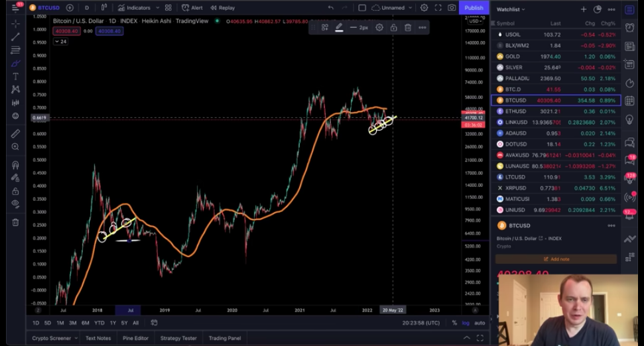This screenshot has height=346, width=644.
Task: Set the 1Y time range
Action: point(113,323)
